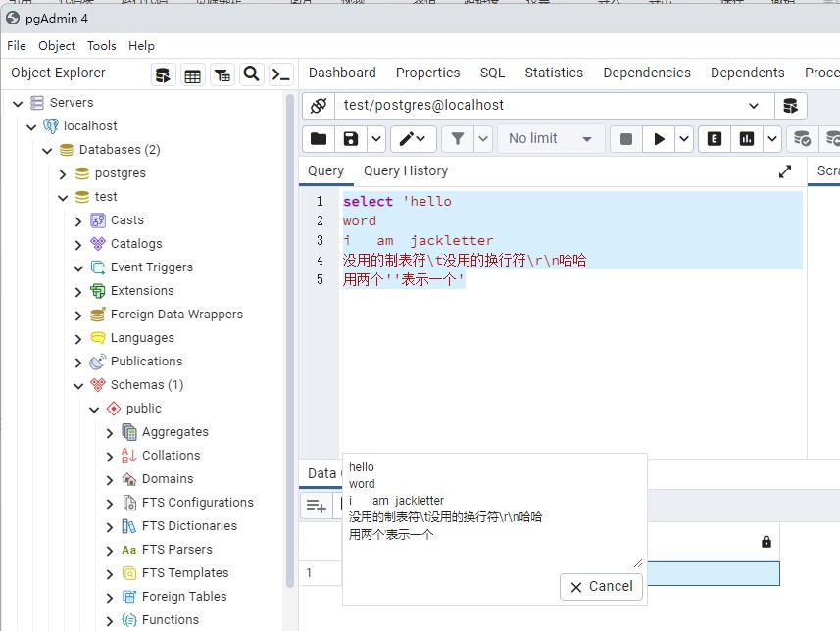Expand the postgres database node
Image resolution: width=840 pixels, height=631 pixels.
64,173
